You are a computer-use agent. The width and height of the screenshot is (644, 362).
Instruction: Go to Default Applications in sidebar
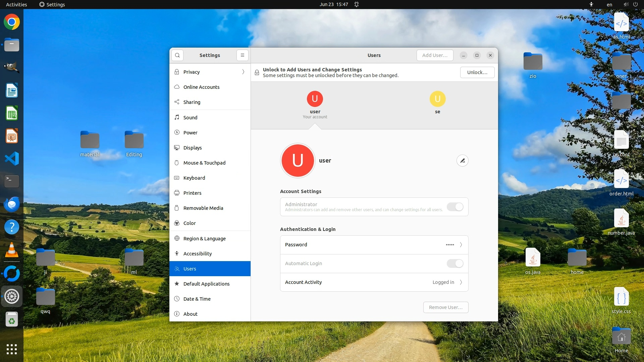[206, 284]
